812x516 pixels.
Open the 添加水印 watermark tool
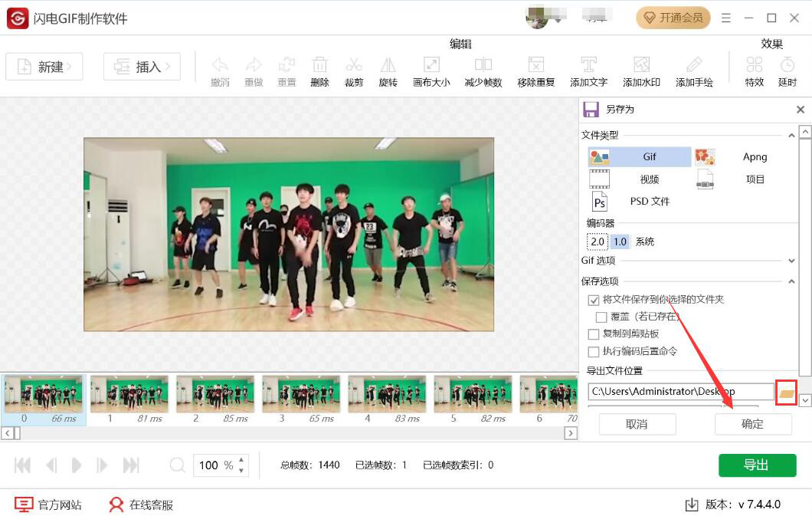click(641, 66)
